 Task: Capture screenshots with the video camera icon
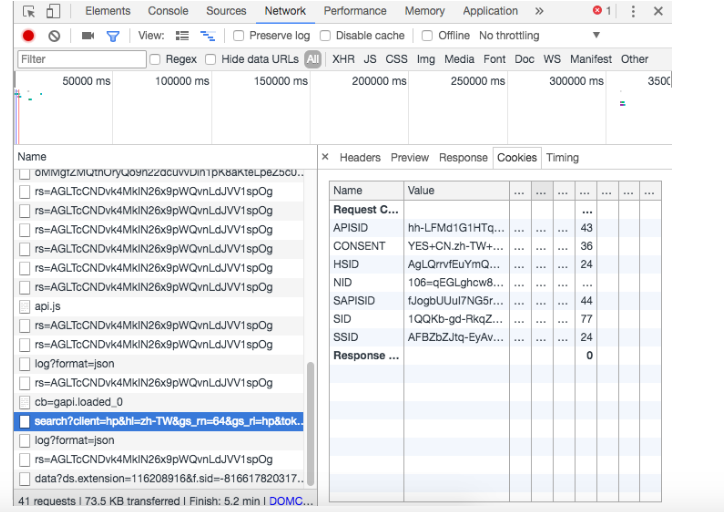coord(88,36)
